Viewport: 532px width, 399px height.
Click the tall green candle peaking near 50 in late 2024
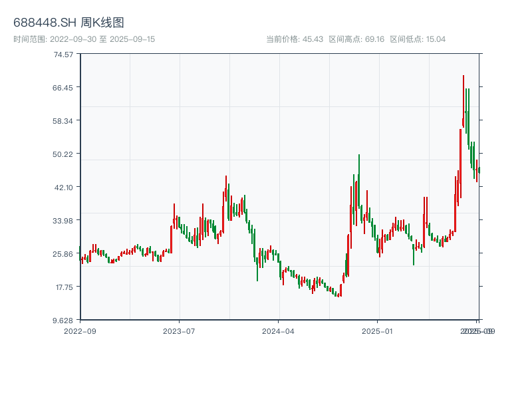[x=359, y=182]
